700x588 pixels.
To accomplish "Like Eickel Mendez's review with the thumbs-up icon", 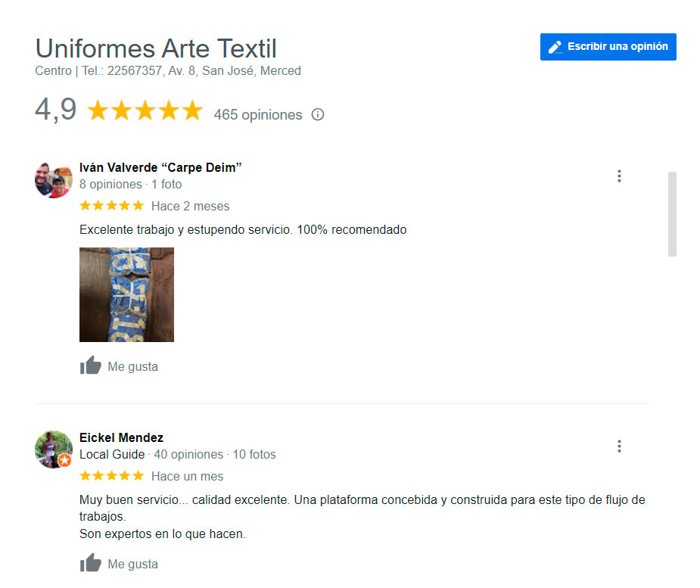I will pos(91,562).
